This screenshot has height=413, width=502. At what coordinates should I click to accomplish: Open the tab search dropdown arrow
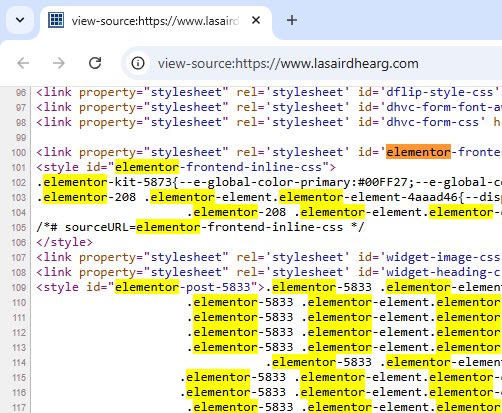pos(20,20)
